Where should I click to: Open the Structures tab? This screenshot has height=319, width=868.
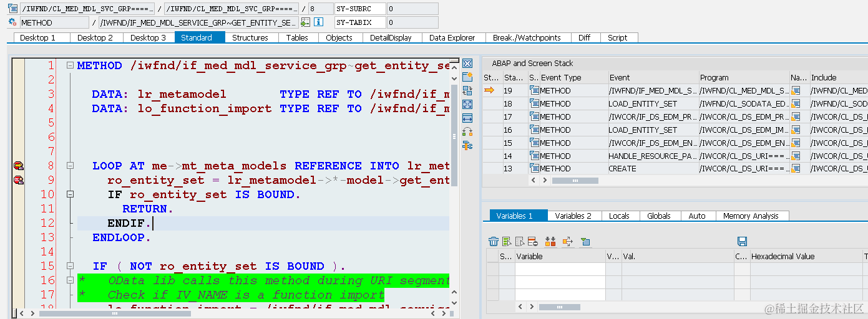[250, 37]
